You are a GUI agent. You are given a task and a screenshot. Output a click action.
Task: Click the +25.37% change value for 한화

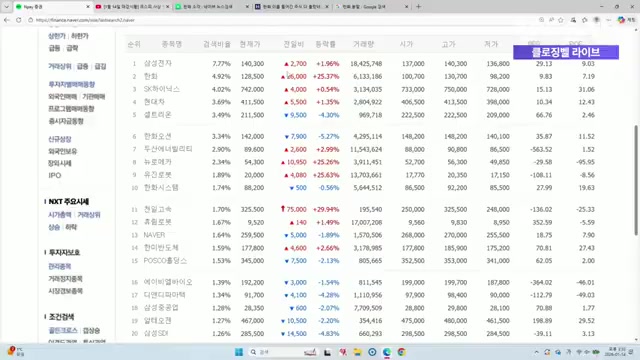coord(326,76)
